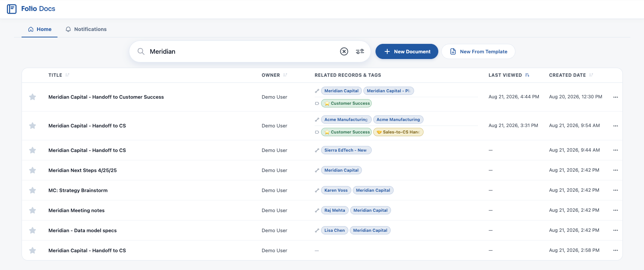Open the search filter options icon
The height and width of the screenshot is (270, 644).
click(x=360, y=51)
